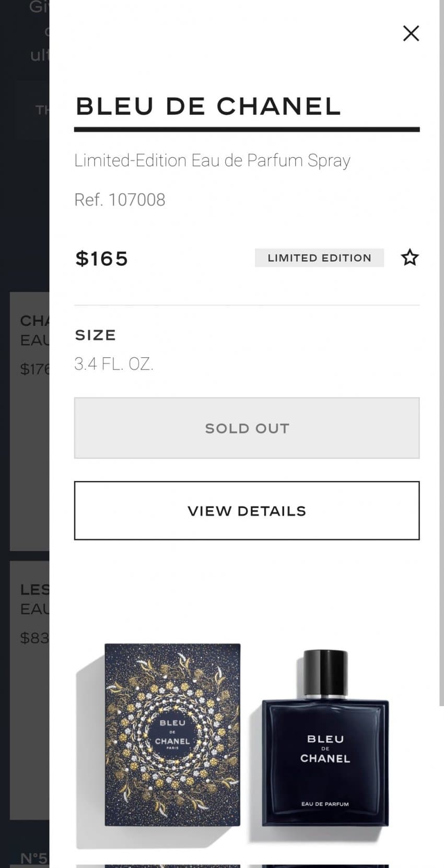The width and height of the screenshot is (444, 868).
Task: Open the decorated gift box image
Action: coord(172,734)
